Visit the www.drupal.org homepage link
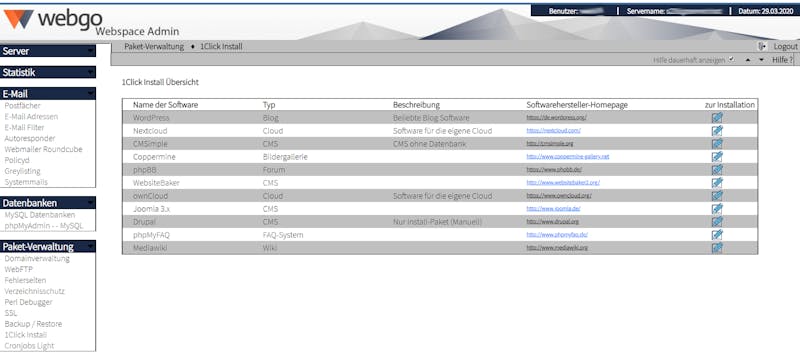Viewport: 800px width, 363px height. 553,222
